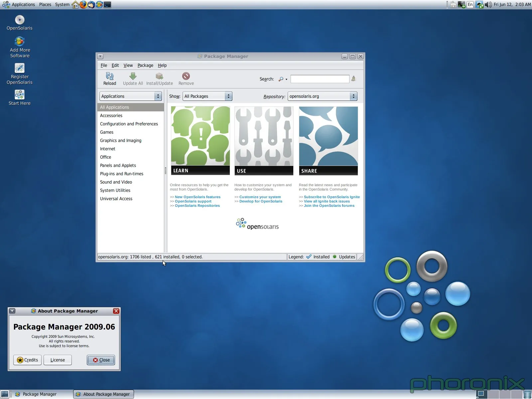Select Sound and Video category
Viewport: 532px width, 399px height.
coord(131,182)
